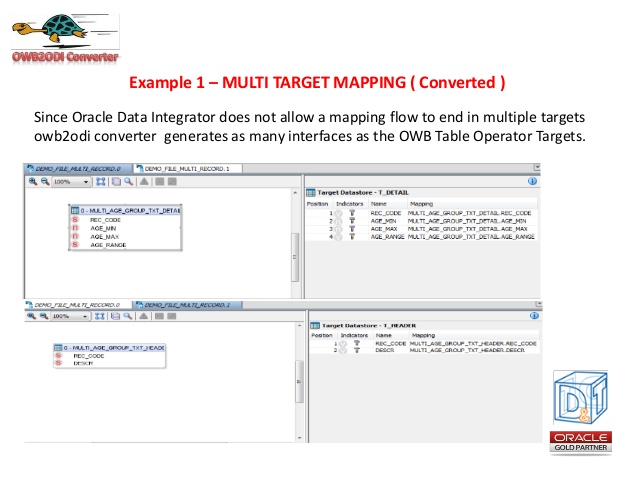
Task: Click execution indicator icon for T_DETAIL REC_CODE row
Action: tap(352, 213)
